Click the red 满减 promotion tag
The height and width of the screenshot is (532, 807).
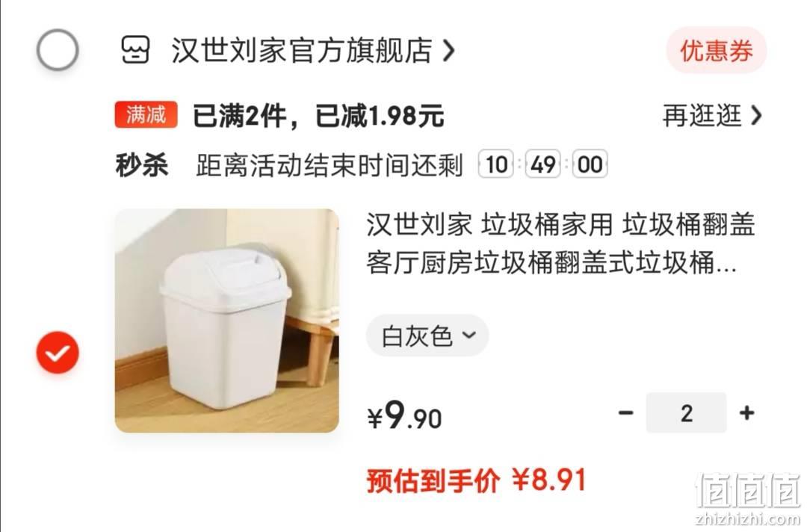(x=146, y=115)
